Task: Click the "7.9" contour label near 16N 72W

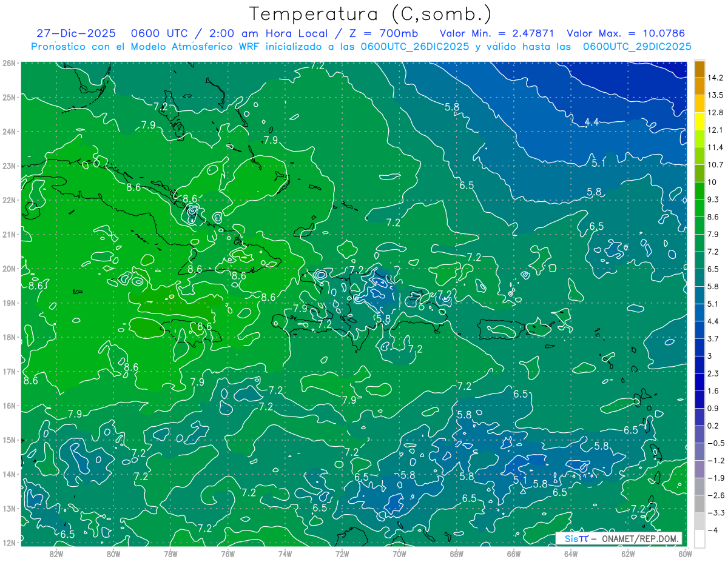Action: (x=348, y=401)
